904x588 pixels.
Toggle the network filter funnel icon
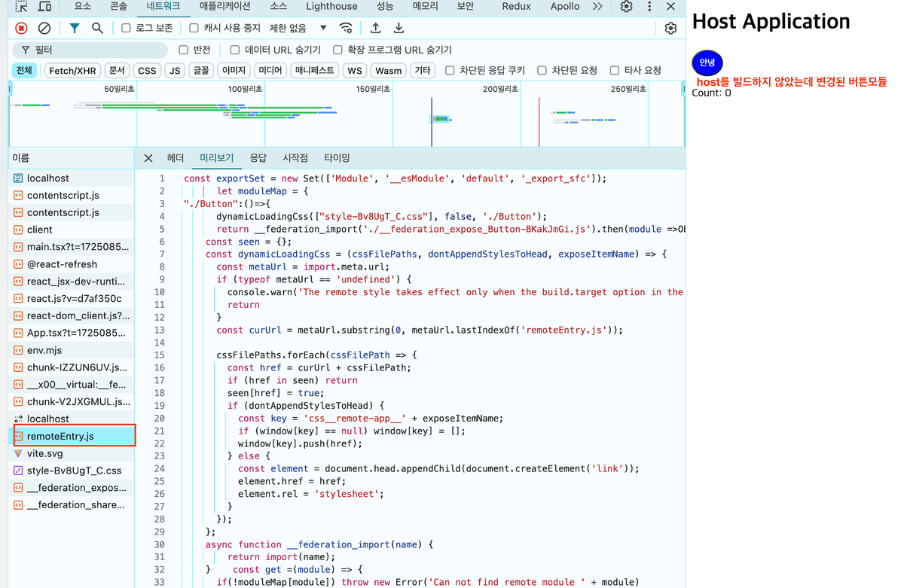pos(74,28)
